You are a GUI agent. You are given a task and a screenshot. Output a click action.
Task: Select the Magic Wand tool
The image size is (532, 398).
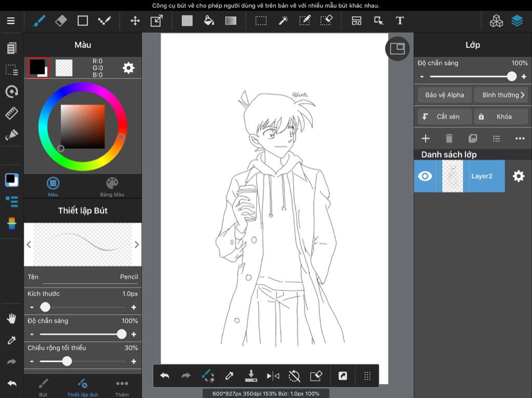coord(283,21)
